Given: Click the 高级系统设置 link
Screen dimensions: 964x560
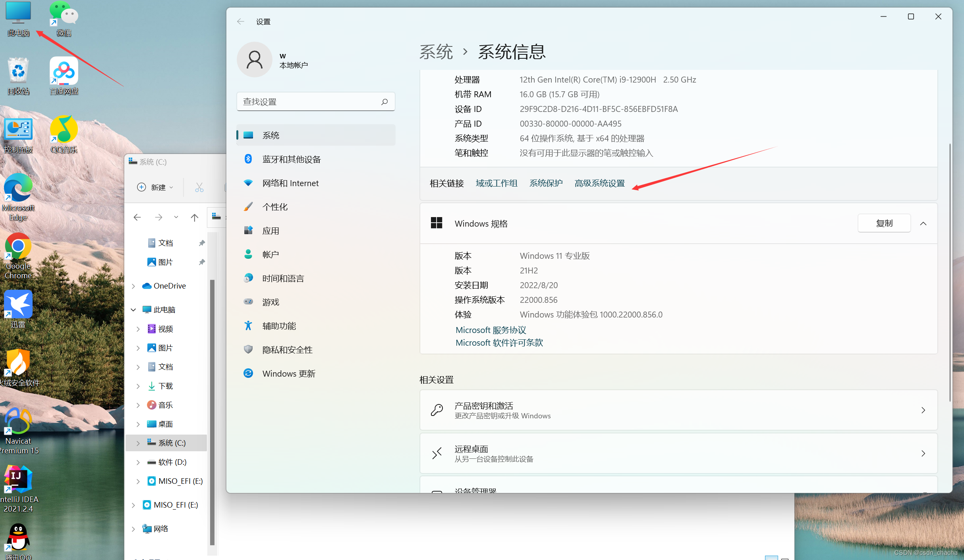Looking at the screenshot, I should coord(599,183).
